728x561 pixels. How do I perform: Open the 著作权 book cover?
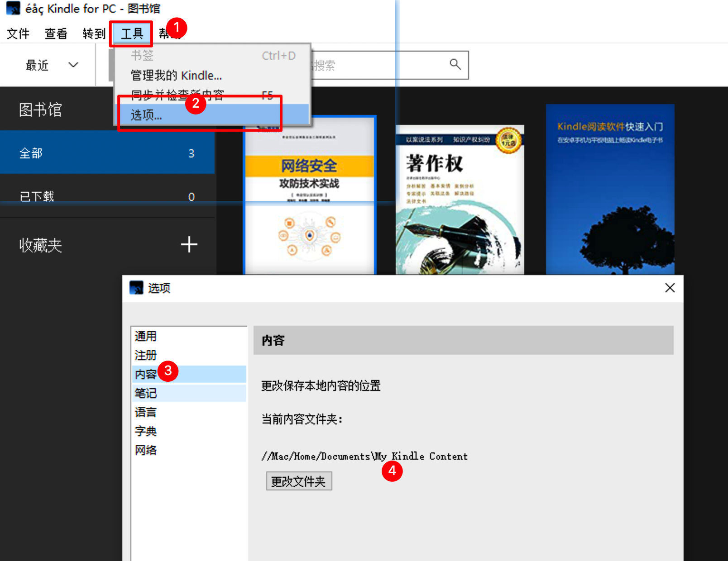coord(460,200)
